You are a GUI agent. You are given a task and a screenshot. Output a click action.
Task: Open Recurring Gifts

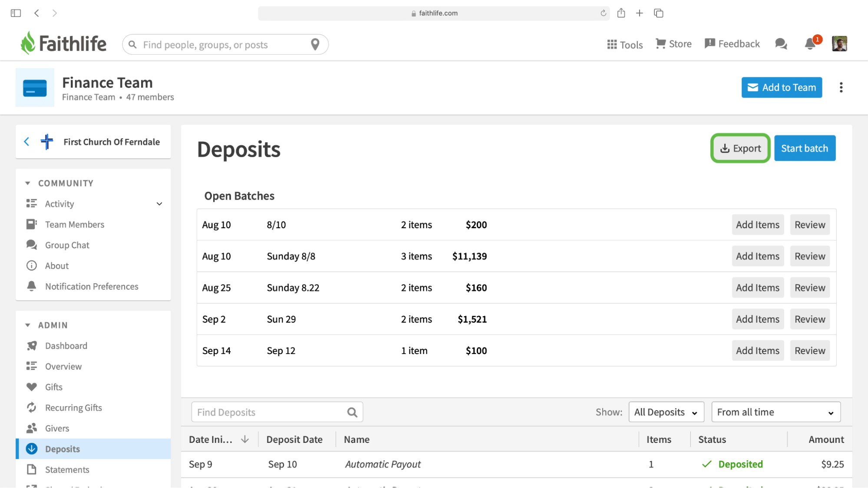73,408
